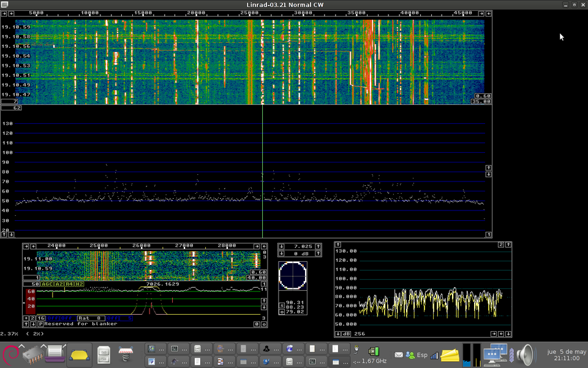Click the Rat 8 ratio field
The height and width of the screenshot is (368, 588).
tap(90, 318)
